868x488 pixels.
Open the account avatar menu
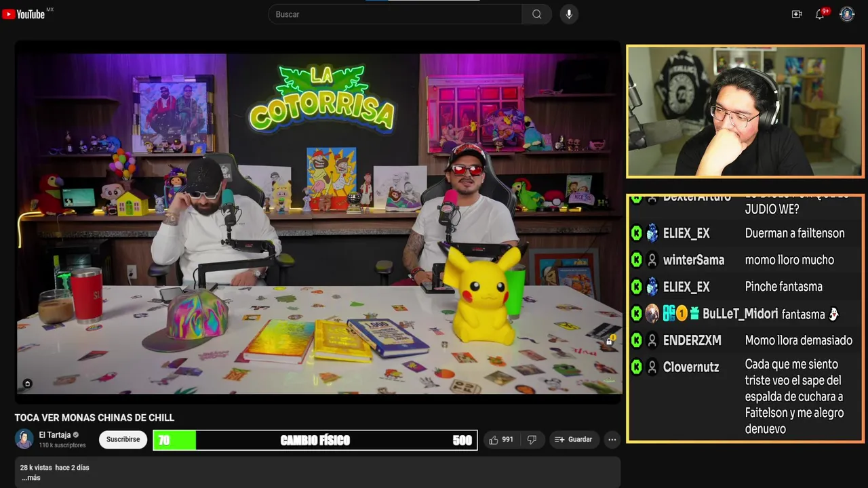pyautogui.click(x=847, y=14)
